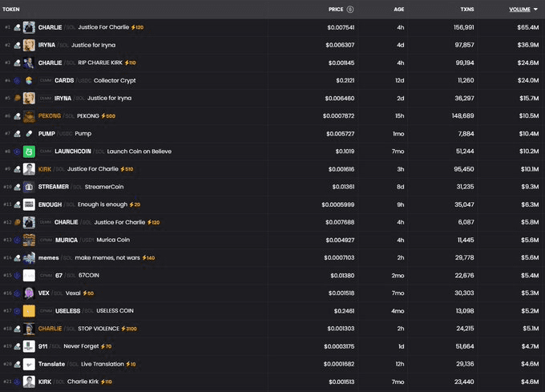Sort the table by Txns column

pyautogui.click(x=466, y=10)
